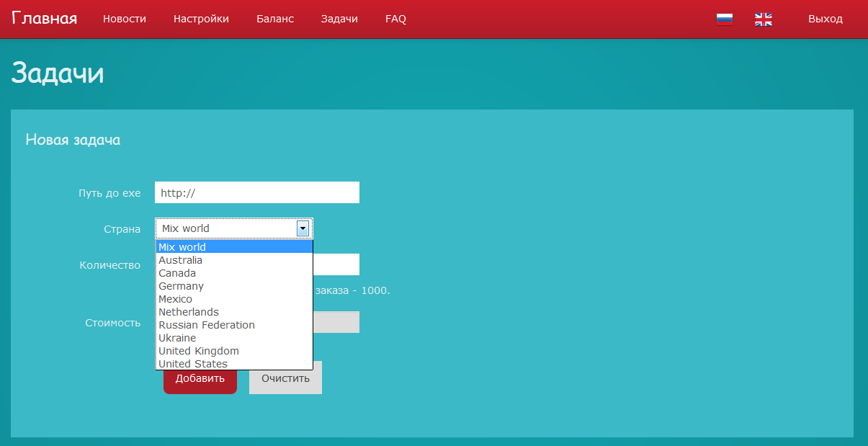Click the Новая задача heading

pyautogui.click(x=73, y=140)
